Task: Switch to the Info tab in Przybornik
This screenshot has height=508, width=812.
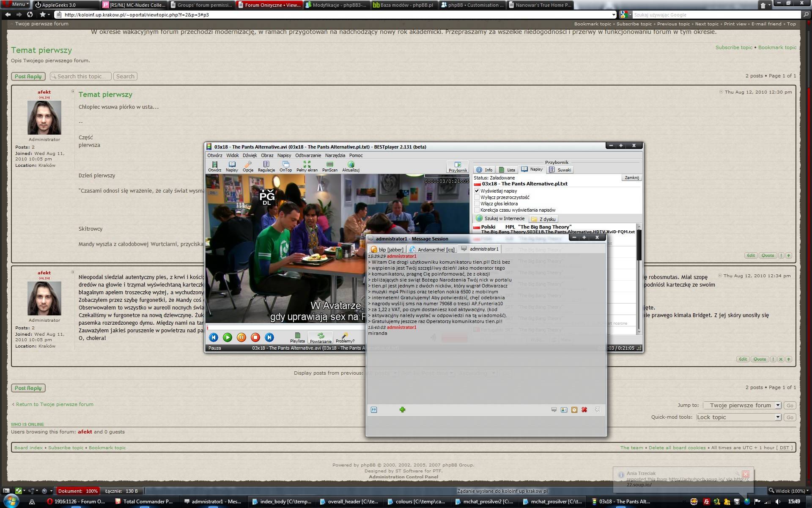Action: pyautogui.click(x=484, y=170)
